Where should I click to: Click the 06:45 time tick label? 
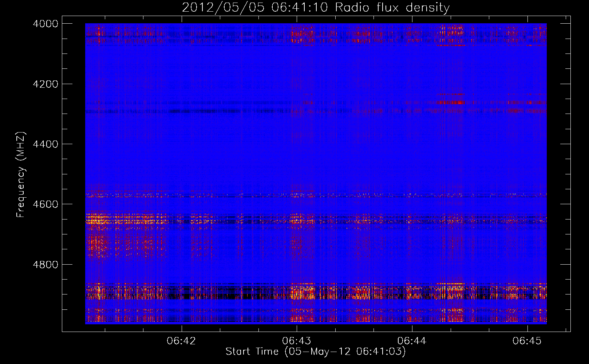pos(527,341)
